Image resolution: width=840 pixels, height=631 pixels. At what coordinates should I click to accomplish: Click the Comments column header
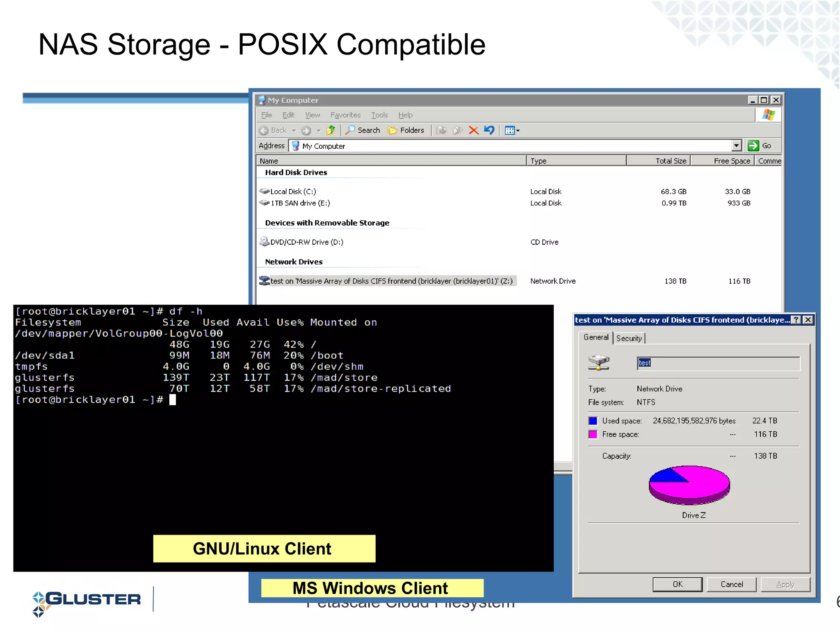click(x=769, y=161)
